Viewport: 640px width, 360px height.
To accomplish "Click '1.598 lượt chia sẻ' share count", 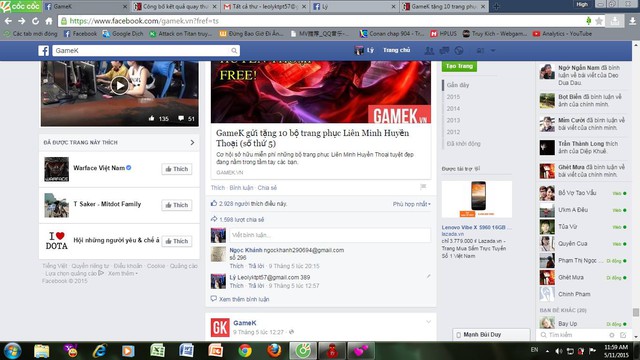I will click(242, 220).
